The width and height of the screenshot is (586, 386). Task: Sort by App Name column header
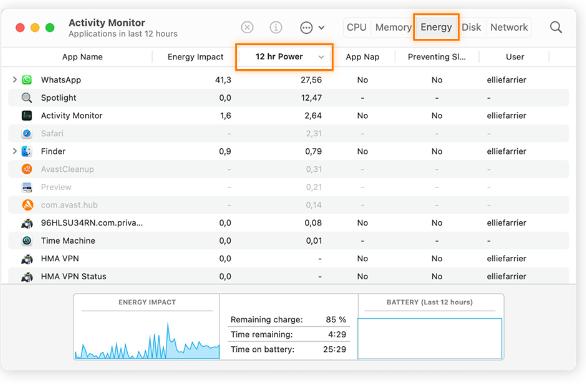click(82, 57)
